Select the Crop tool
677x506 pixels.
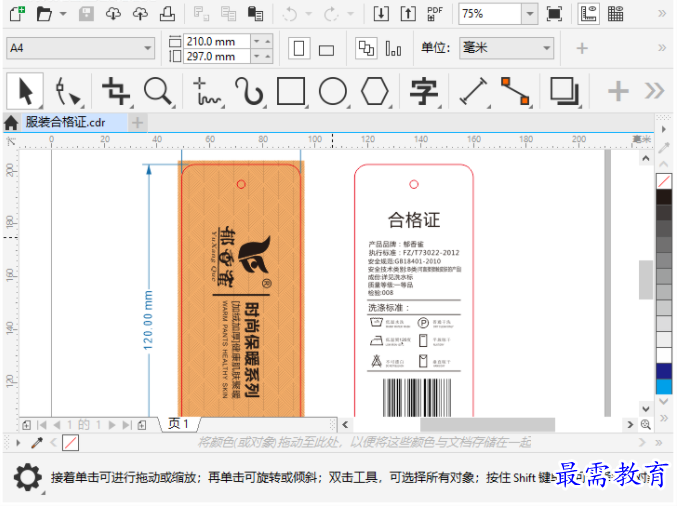(116, 91)
